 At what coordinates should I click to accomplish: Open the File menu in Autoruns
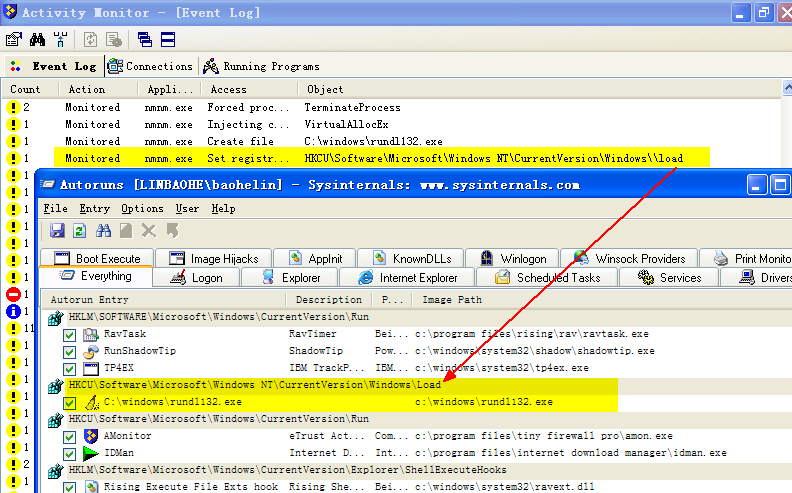[x=55, y=209]
